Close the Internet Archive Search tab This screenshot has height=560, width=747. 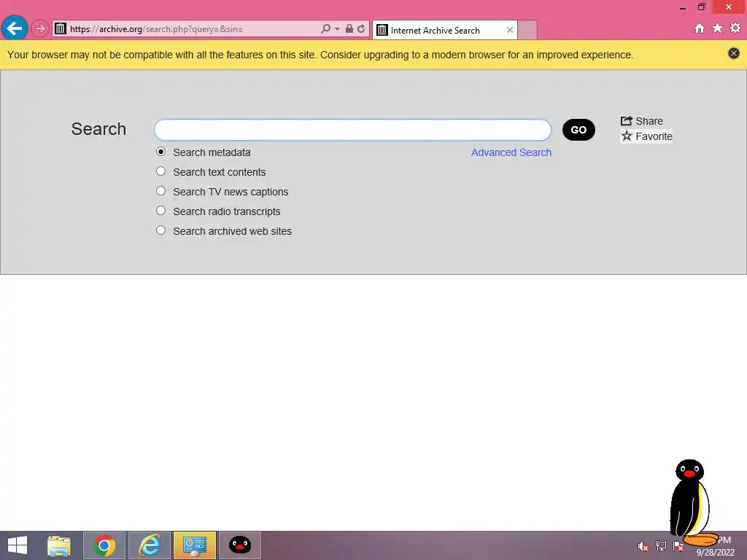(x=510, y=30)
